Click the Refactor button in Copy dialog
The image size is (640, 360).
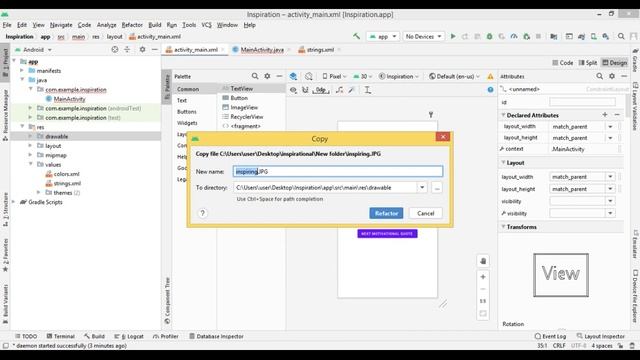coord(386,213)
